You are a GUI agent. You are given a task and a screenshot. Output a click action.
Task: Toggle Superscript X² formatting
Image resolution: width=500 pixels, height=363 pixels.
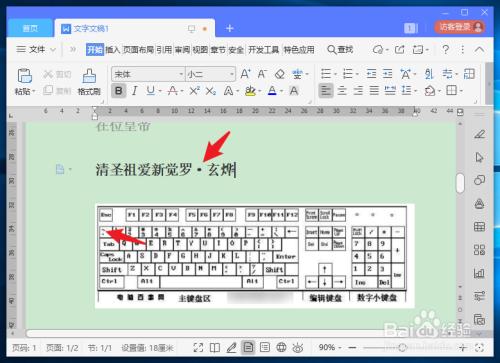[x=194, y=90]
